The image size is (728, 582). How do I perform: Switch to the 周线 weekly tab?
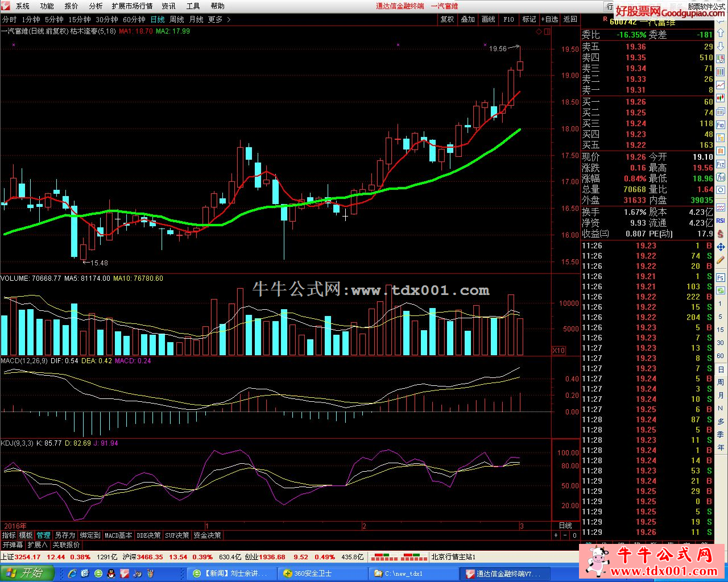[x=177, y=19]
